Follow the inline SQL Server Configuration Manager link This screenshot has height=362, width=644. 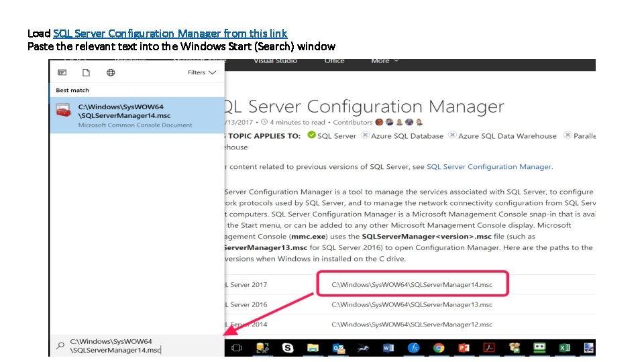489,167
